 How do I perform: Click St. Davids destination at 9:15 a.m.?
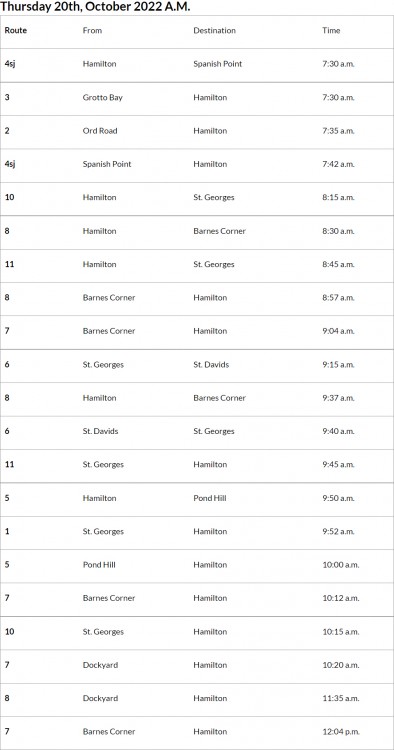point(211,364)
